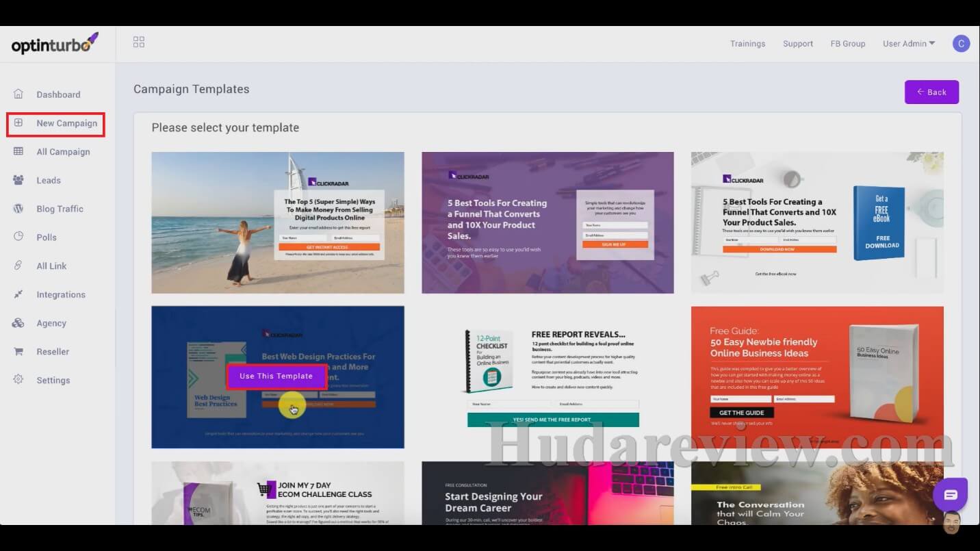Image resolution: width=980 pixels, height=551 pixels.
Task: Open Settings from sidebar
Action: tap(53, 381)
